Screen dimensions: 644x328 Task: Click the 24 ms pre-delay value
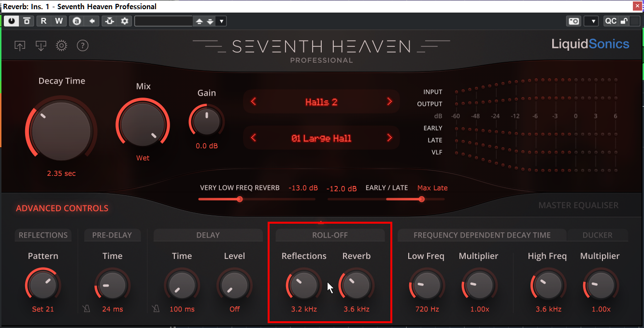pos(113,309)
